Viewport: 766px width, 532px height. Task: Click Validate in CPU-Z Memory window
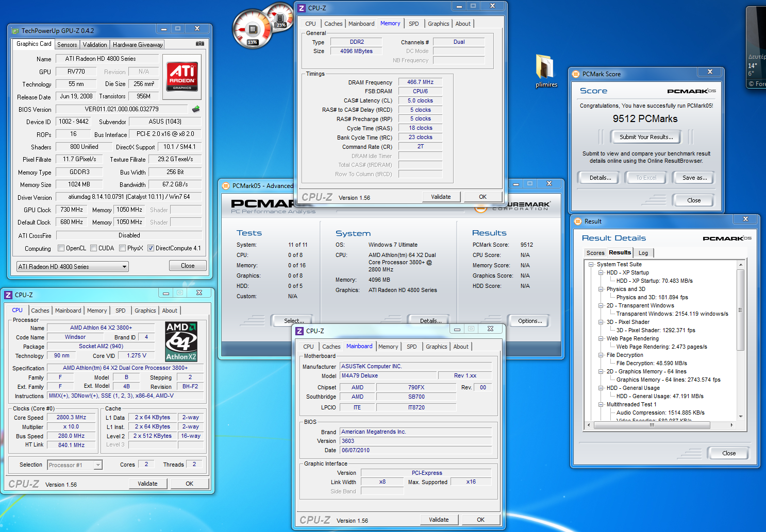[441, 197]
